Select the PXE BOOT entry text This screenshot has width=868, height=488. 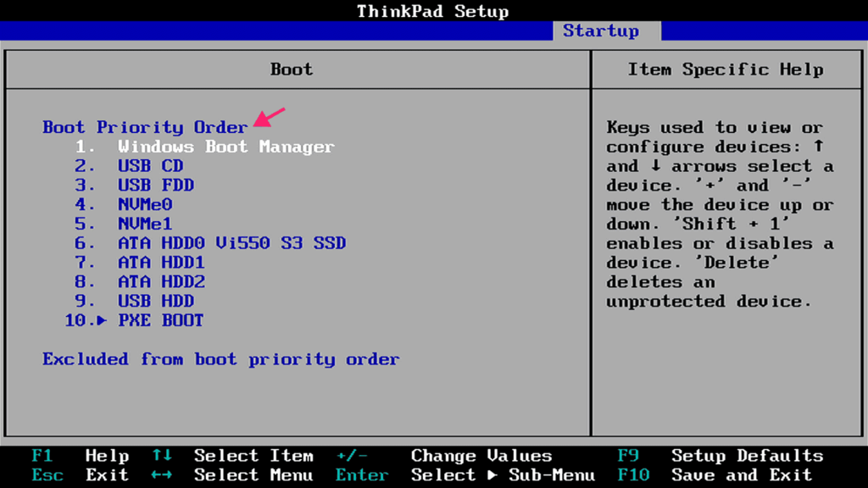click(x=160, y=320)
